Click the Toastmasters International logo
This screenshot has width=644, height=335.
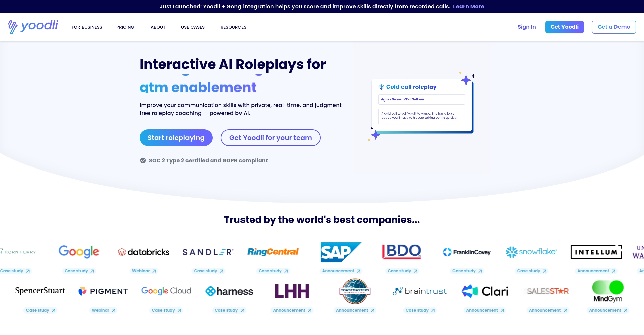pos(355,291)
